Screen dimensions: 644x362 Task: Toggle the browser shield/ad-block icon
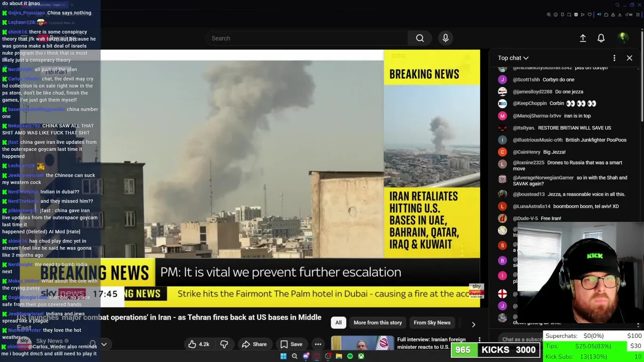(576, 15)
